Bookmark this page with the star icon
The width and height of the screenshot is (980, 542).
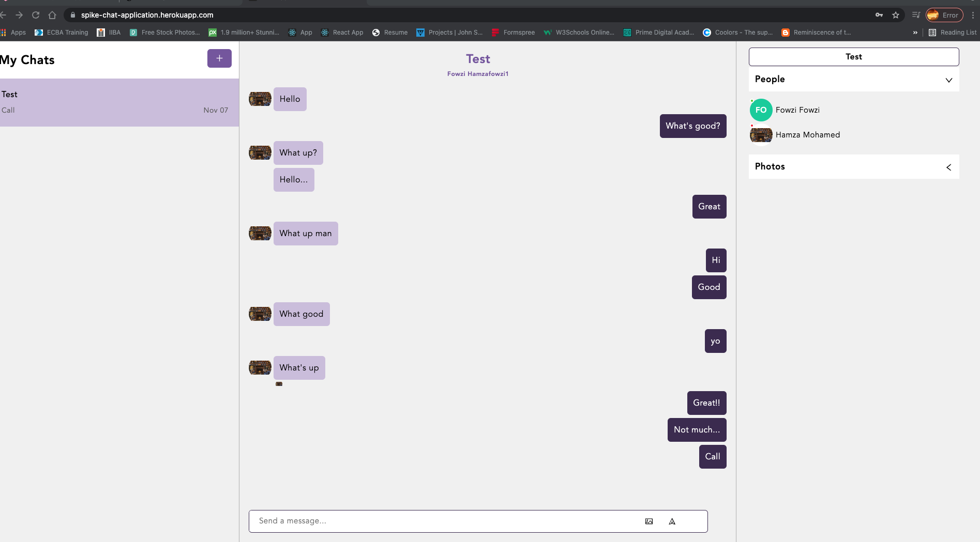point(896,15)
